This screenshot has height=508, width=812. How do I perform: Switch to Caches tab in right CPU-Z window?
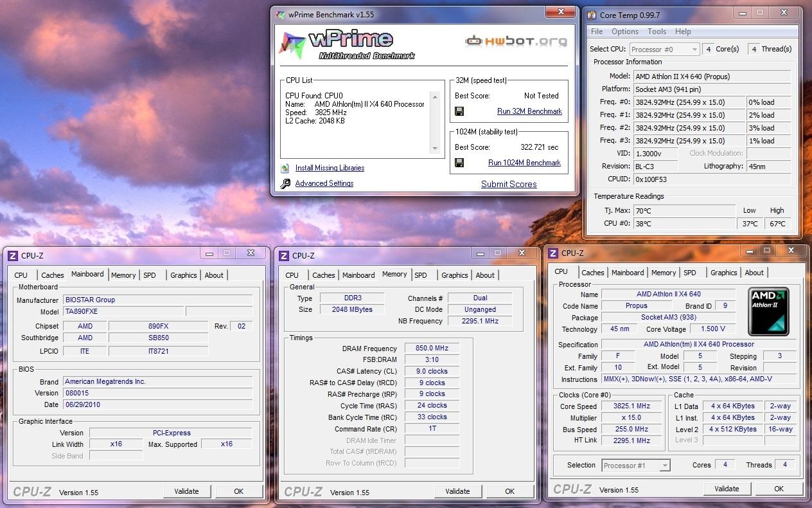tap(592, 273)
